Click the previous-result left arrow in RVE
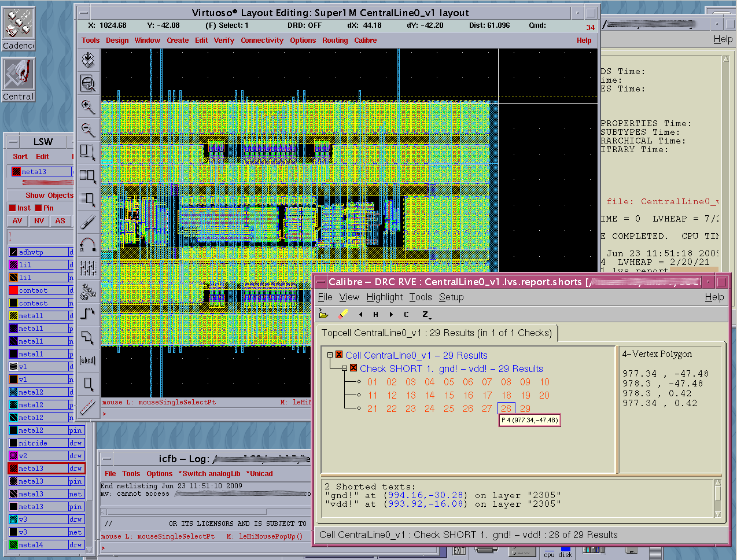The width and height of the screenshot is (737, 560). [x=360, y=314]
